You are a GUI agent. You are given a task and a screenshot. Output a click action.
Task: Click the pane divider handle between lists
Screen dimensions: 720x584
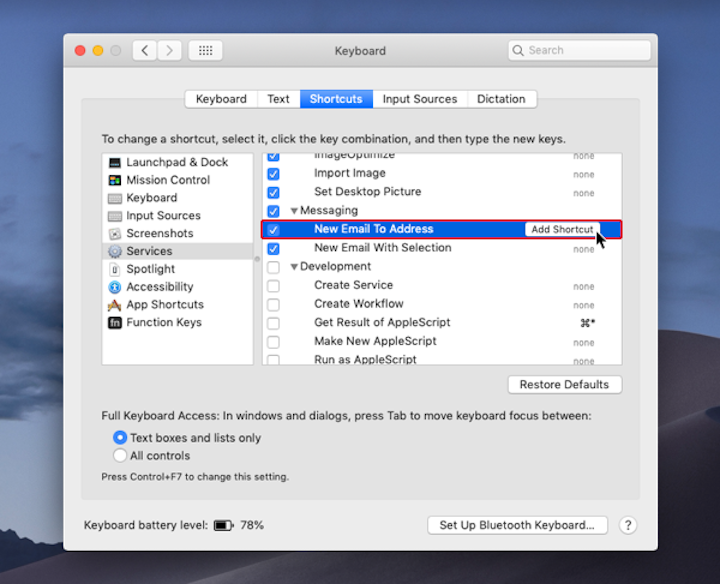pos(257,259)
